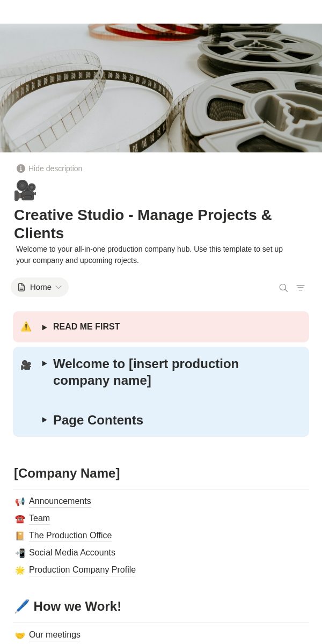Click the telephone icon beside Team
This screenshot has width=322, height=644.
pyautogui.click(x=20, y=519)
